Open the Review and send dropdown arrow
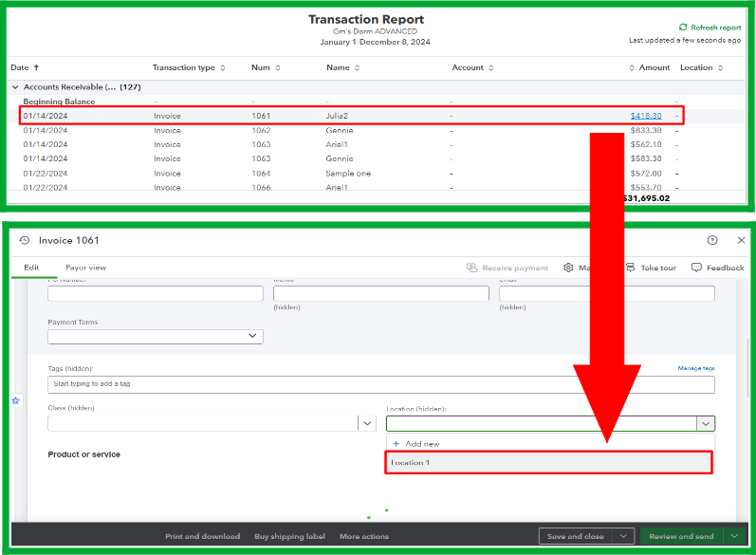This screenshot has height=555, width=756. point(734,536)
